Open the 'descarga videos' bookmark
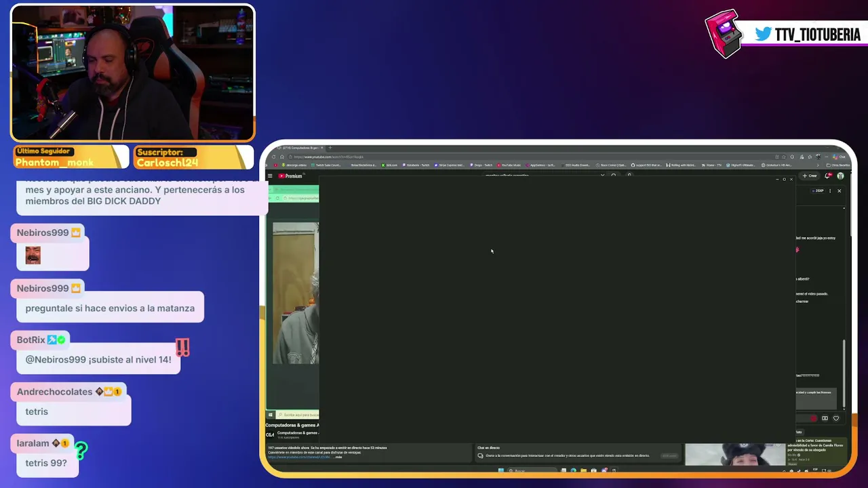Screen dimensions: 868x488 coord(294,165)
